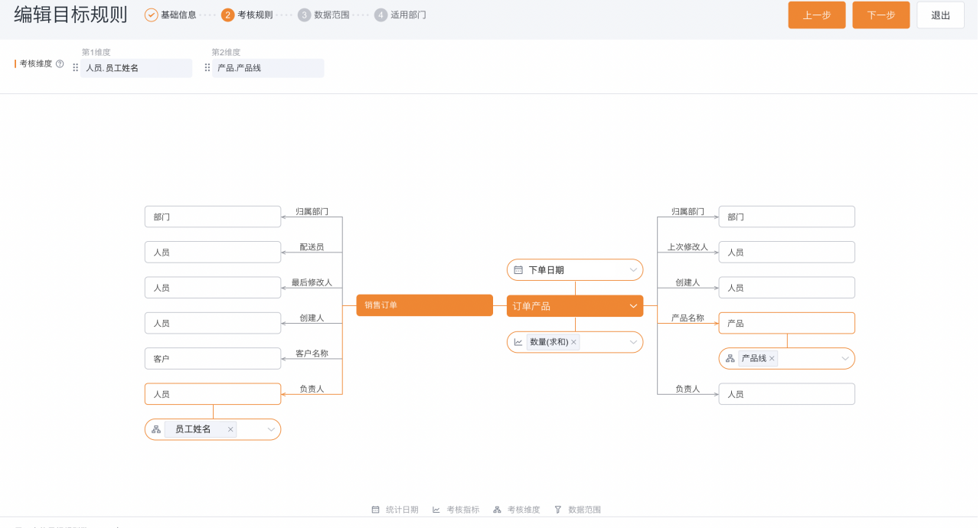Viewport: 980px width, 528px height.
Task: Click the hierarchy icon beside 产品线
Action: 730,358
